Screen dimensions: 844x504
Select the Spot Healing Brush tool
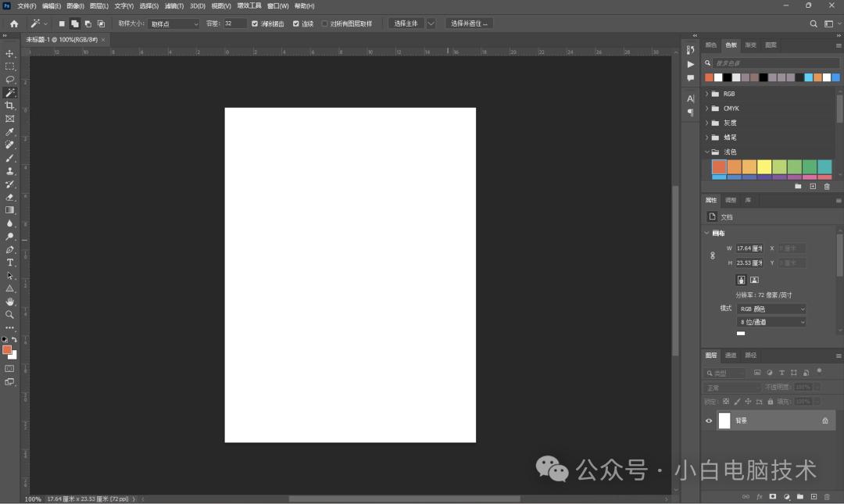[x=9, y=145]
